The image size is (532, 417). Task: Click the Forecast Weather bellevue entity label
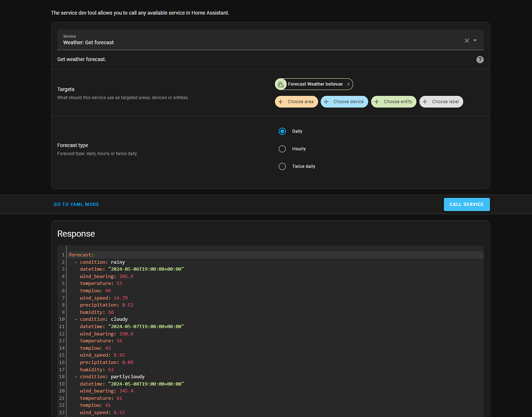pos(315,84)
